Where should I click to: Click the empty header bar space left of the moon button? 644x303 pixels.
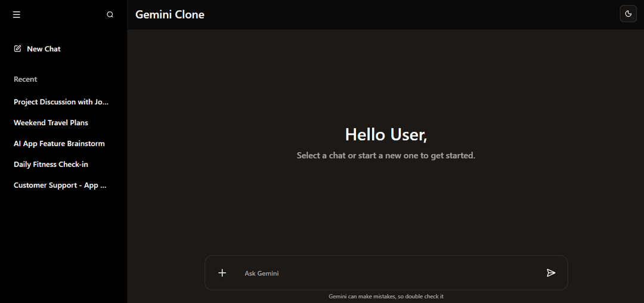click(x=417, y=15)
